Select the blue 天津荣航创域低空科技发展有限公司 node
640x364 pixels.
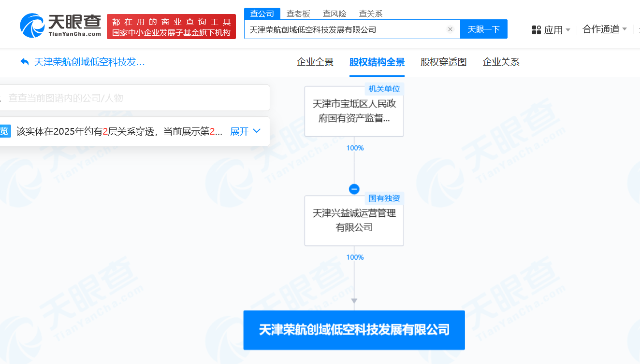click(x=354, y=330)
